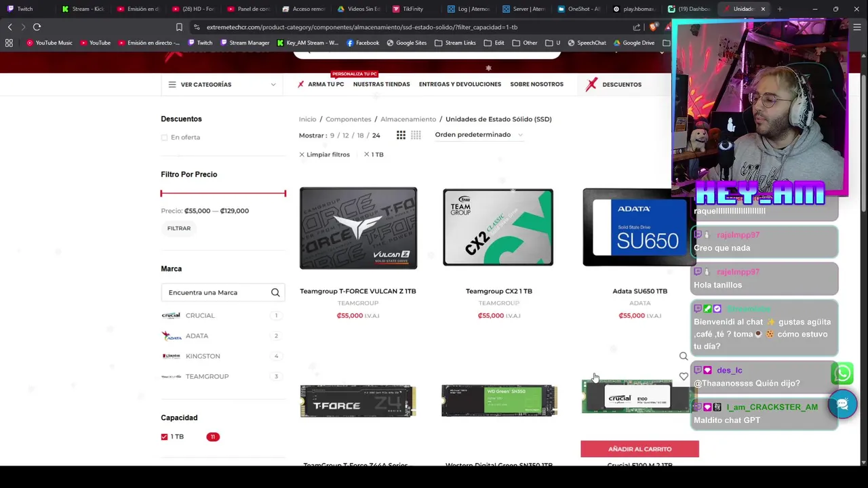
Task: Show 9 products per page
Action: point(332,136)
